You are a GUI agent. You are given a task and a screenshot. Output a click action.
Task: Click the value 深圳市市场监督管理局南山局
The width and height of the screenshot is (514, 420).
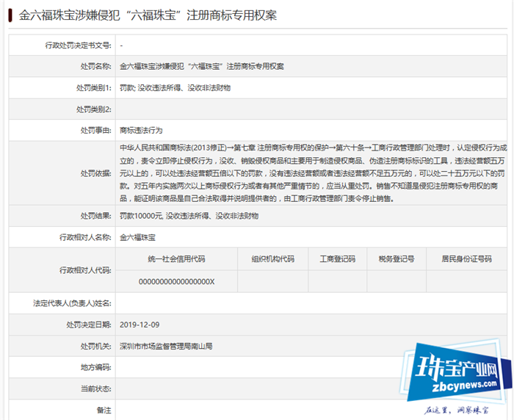click(166, 346)
